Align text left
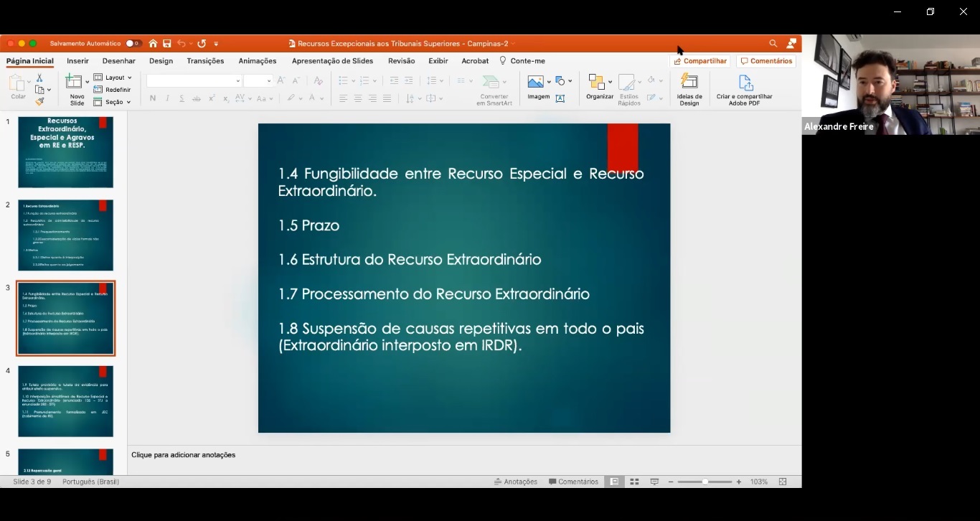Screen dimensions: 980x521 [344, 98]
